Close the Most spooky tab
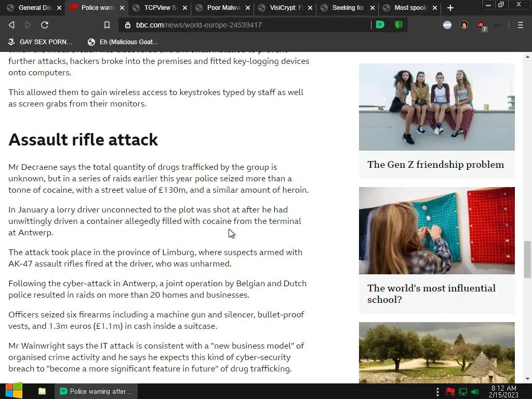This screenshot has width=532, height=399. (x=435, y=8)
